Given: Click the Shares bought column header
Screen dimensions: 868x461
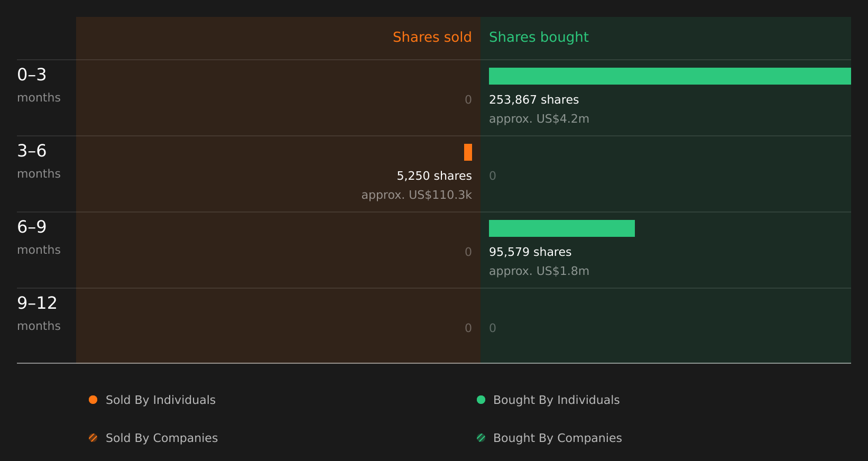Looking at the screenshot, I should coord(539,38).
